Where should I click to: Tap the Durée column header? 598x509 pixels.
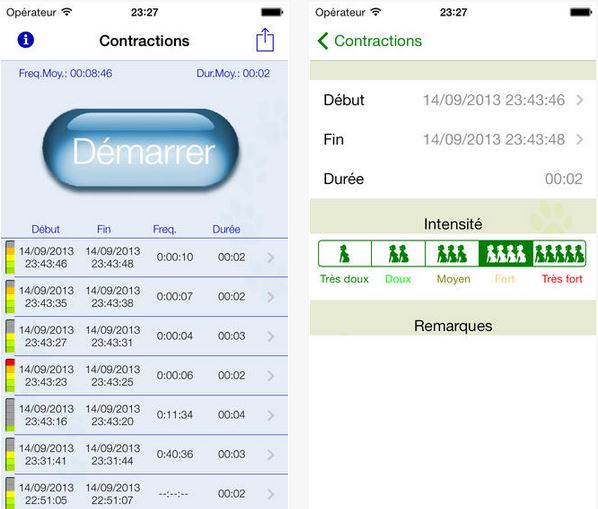coord(226,229)
